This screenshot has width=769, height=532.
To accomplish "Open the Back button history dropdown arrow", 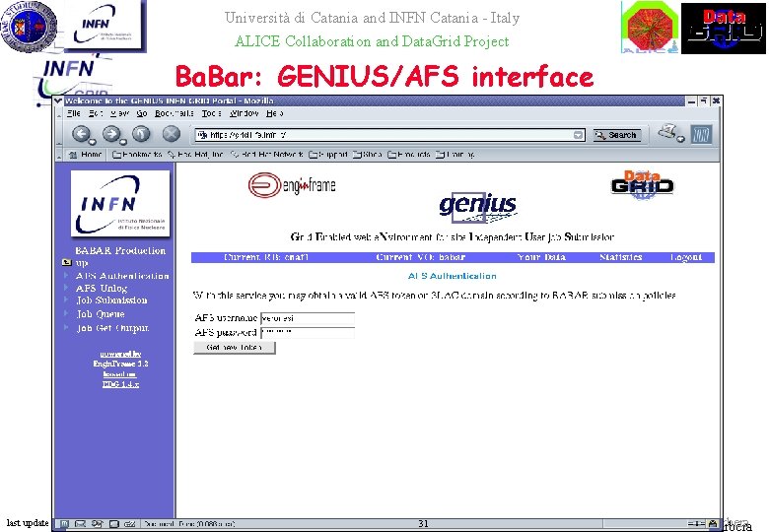I will pos(93,142).
